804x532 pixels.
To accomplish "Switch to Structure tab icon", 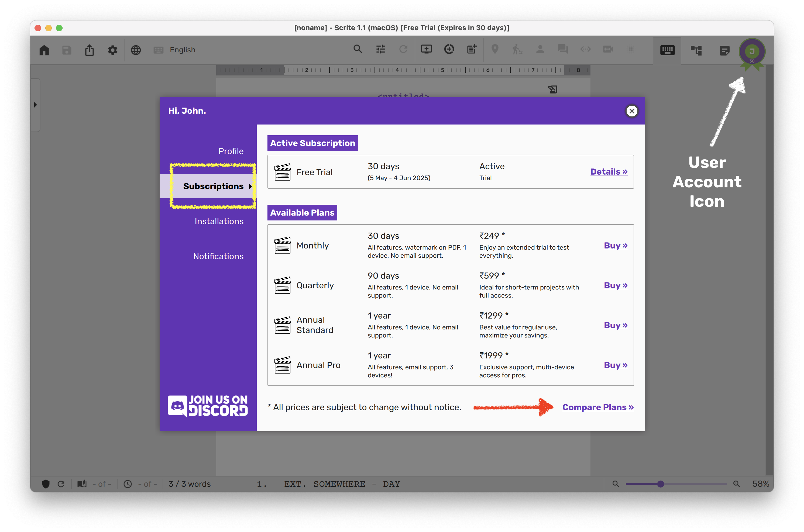I will tap(696, 51).
